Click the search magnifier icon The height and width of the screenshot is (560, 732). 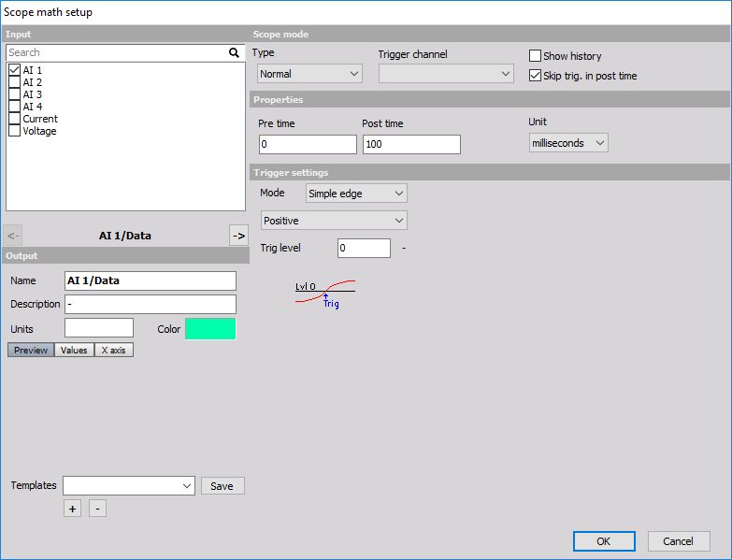click(234, 52)
